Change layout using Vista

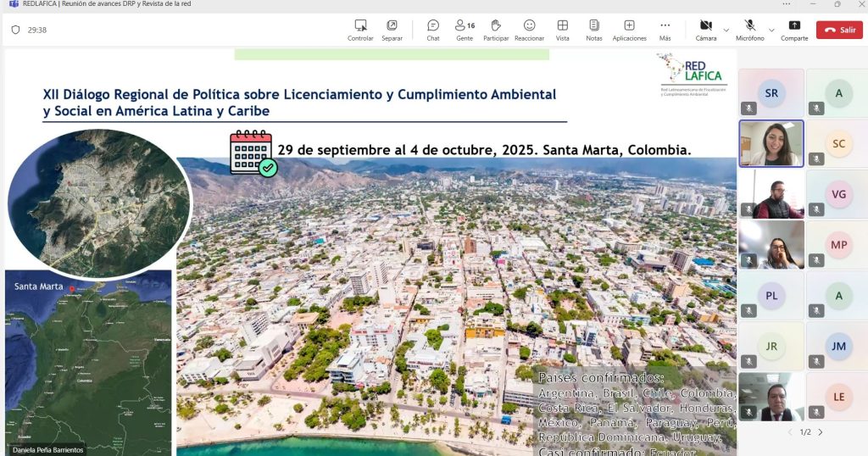[562, 30]
